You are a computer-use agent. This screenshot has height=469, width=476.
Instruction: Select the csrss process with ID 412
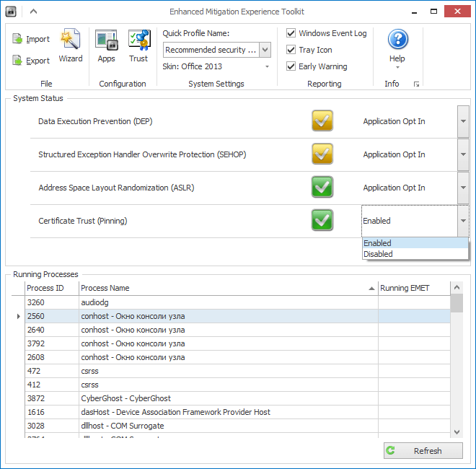(237, 385)
